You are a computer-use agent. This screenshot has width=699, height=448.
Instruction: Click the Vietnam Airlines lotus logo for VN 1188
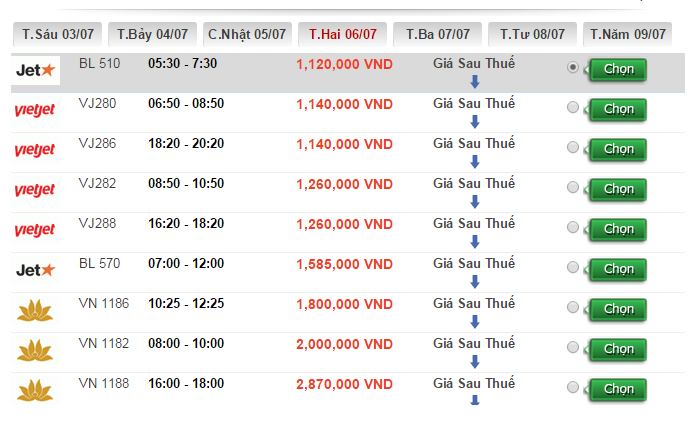(x=35, y=389)
